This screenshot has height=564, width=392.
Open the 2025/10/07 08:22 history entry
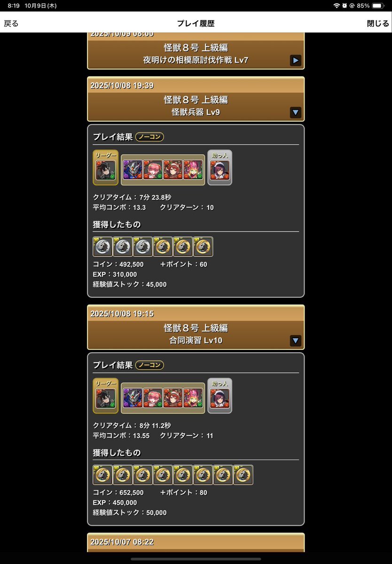196,542
